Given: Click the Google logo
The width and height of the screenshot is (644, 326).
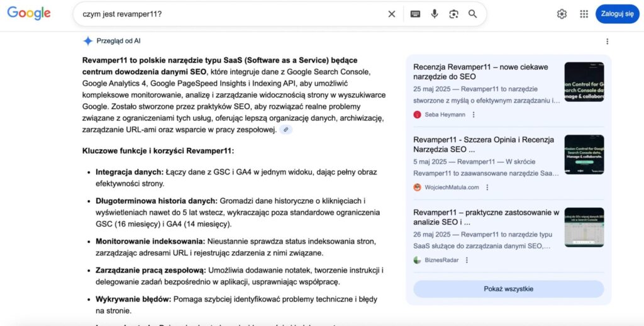Looking at the screenshot, I should (29, 13).
